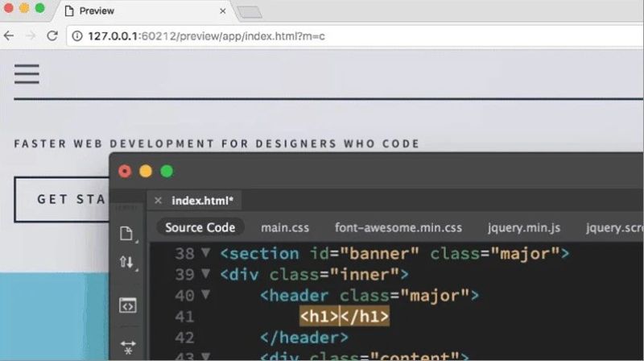Viewport: 644px width, 361px height.
Task: Click the horizontal arrow asterisk icon in sidebar
Action: point(128,346)
